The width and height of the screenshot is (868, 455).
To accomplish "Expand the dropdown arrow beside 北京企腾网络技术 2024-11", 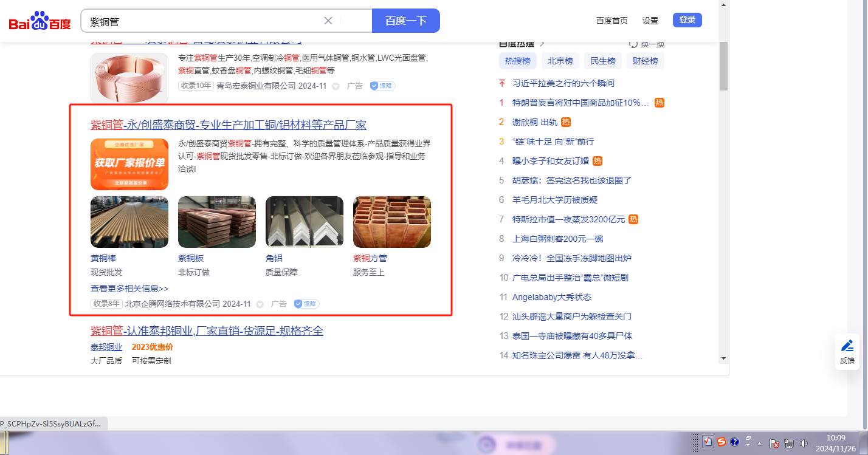I will 260,304.
